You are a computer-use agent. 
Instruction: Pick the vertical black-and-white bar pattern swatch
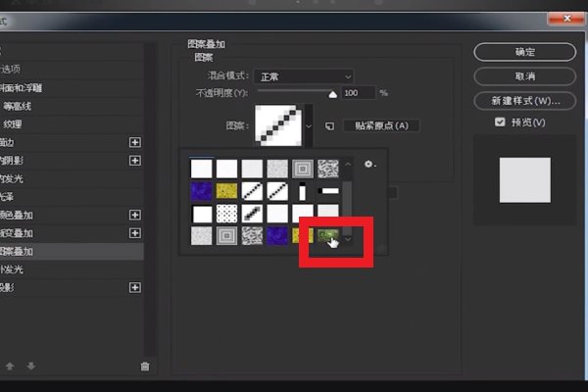click(x=303, y=191)
